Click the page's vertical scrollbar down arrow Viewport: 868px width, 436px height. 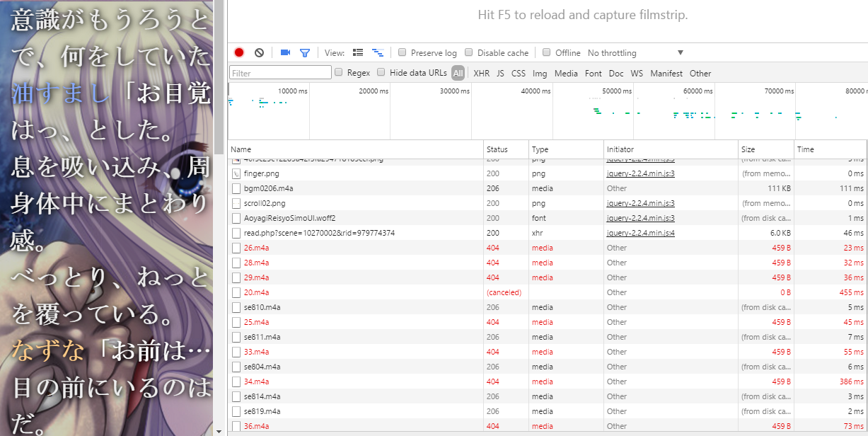pos(219,430)
